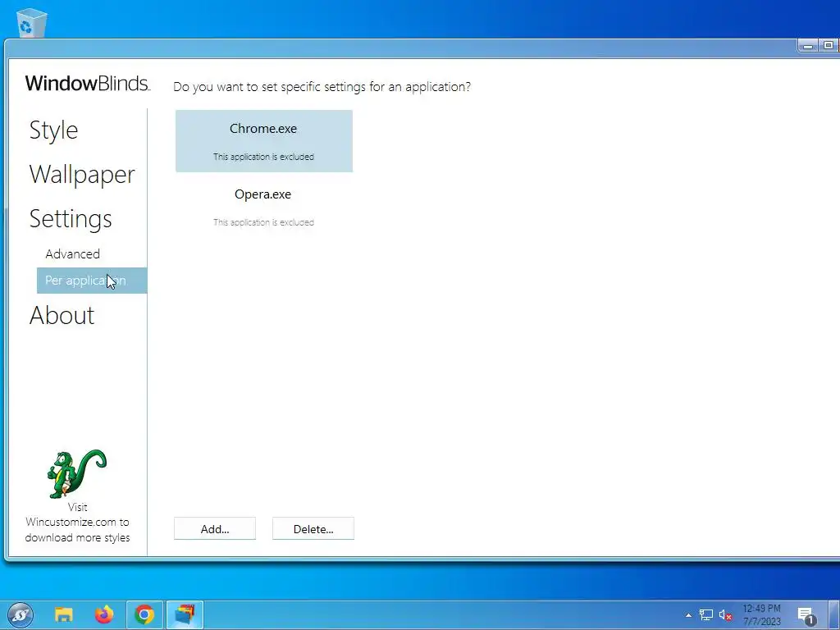Select the Advanced settings sub-item
Image resolution: width=840 pixels, height=630 pixels.
point(72,254)
